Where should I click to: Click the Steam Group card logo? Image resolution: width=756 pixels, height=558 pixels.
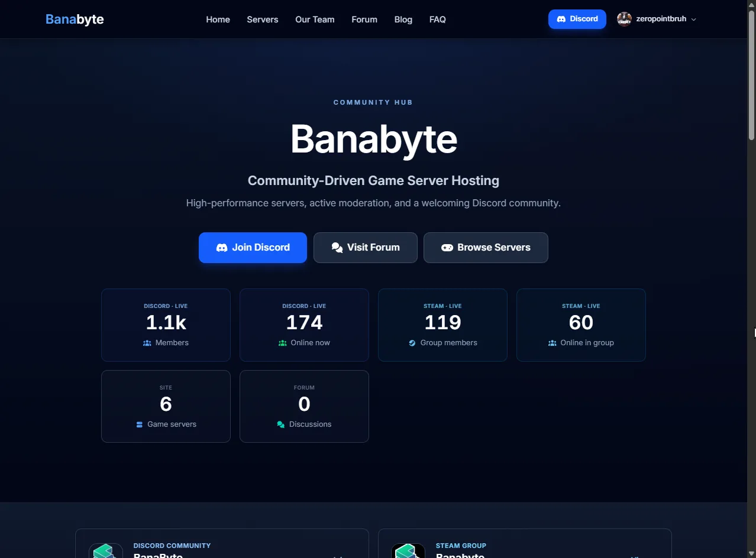408,551
